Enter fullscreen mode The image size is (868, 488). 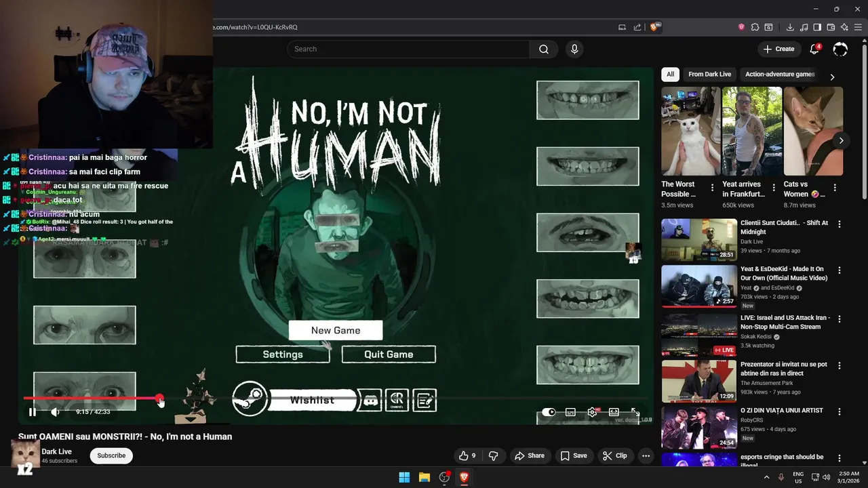pos(635,412)
